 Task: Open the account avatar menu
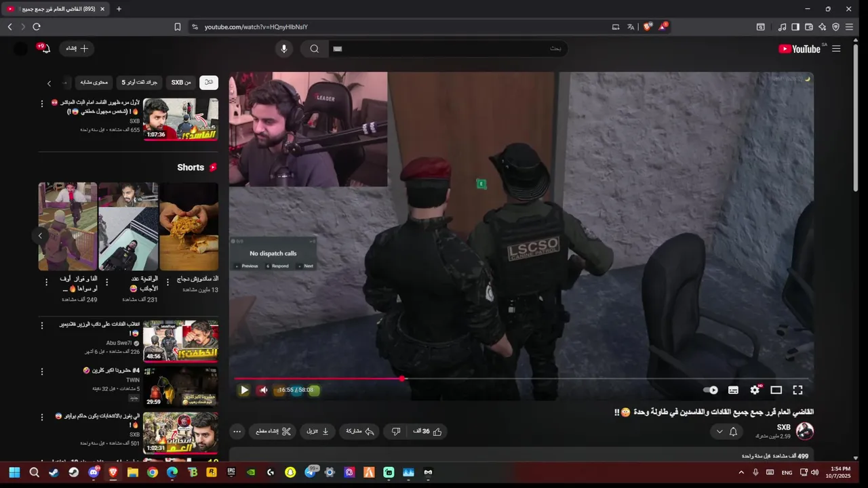point(21,49)
